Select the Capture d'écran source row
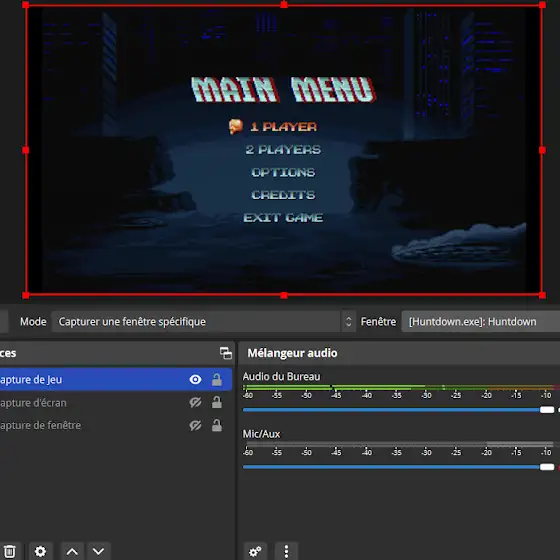Image resolution: width=560 pixels, height=560 pixels. (116, 402)
